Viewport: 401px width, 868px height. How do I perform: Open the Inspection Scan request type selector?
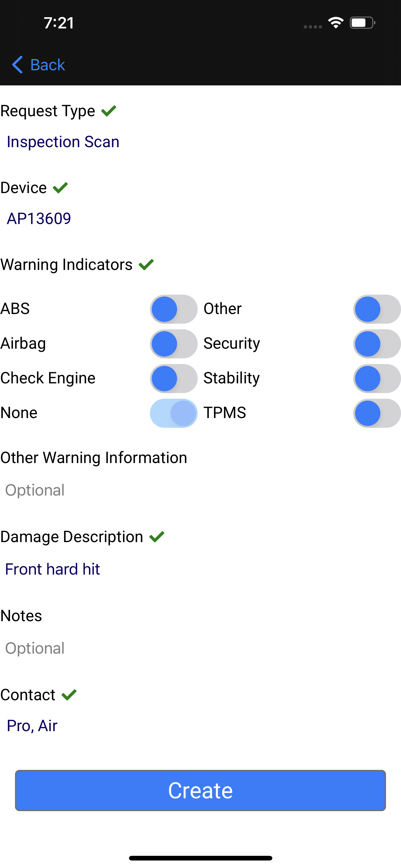63,142
